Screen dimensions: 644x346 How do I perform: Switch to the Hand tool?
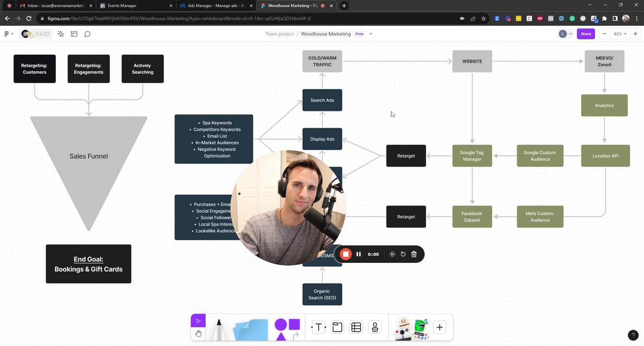click(x=198, y=334)
